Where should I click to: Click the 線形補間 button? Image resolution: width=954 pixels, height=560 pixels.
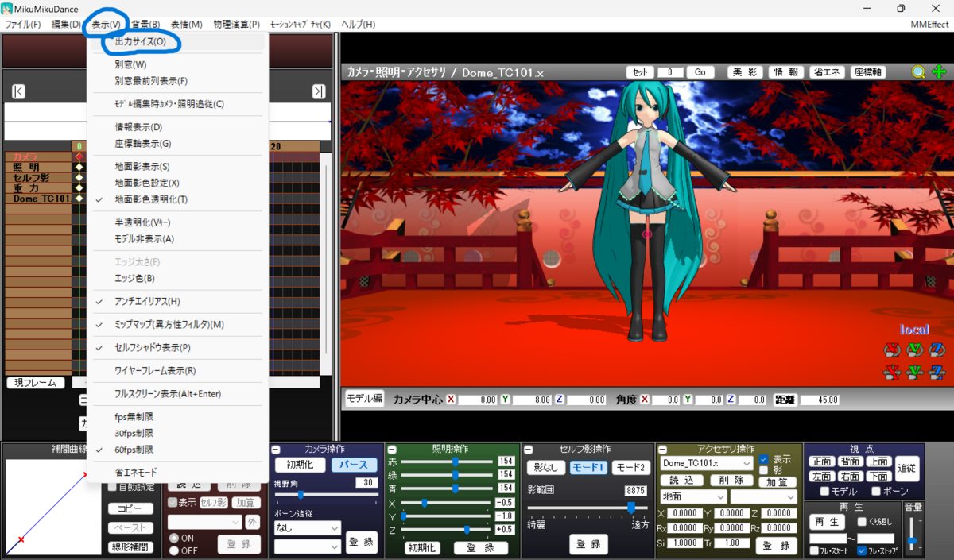130,547
